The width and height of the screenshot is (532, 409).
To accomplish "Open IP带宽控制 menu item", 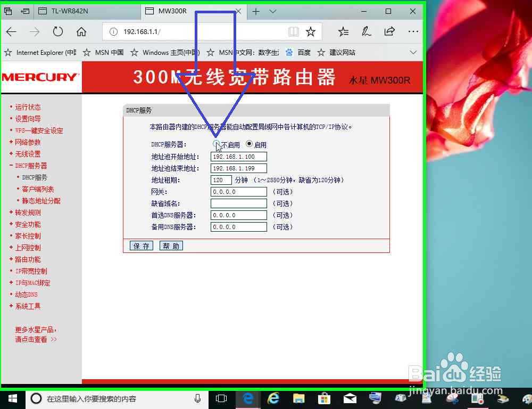I will pos(31,271).
